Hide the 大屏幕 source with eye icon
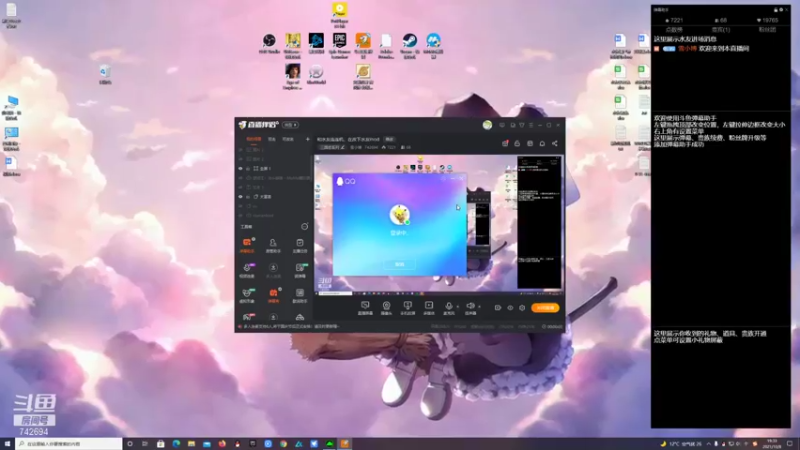Viewport: 800px width, 450px height. (241, 196)
